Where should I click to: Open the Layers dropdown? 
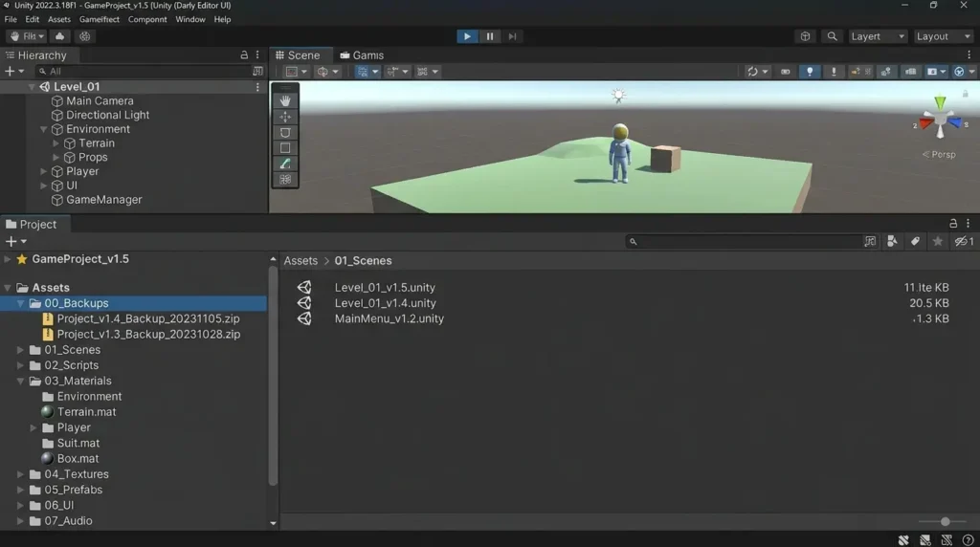point(877,36)
